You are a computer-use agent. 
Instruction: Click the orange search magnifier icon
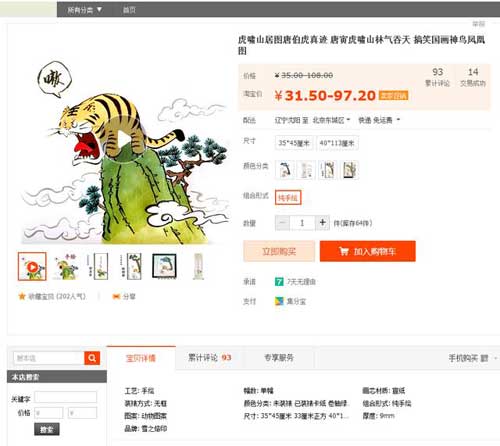point(92,358)
